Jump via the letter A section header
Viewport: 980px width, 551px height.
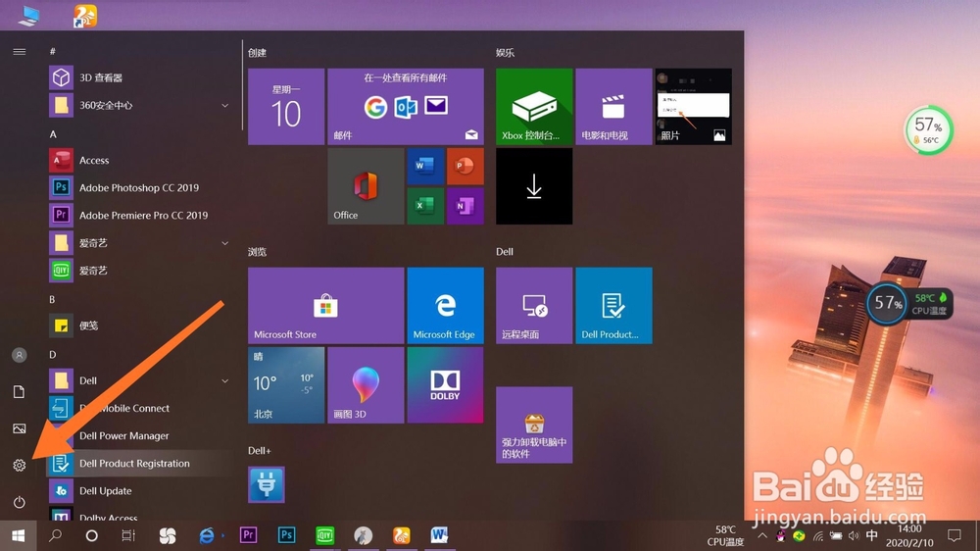[53, 134]
